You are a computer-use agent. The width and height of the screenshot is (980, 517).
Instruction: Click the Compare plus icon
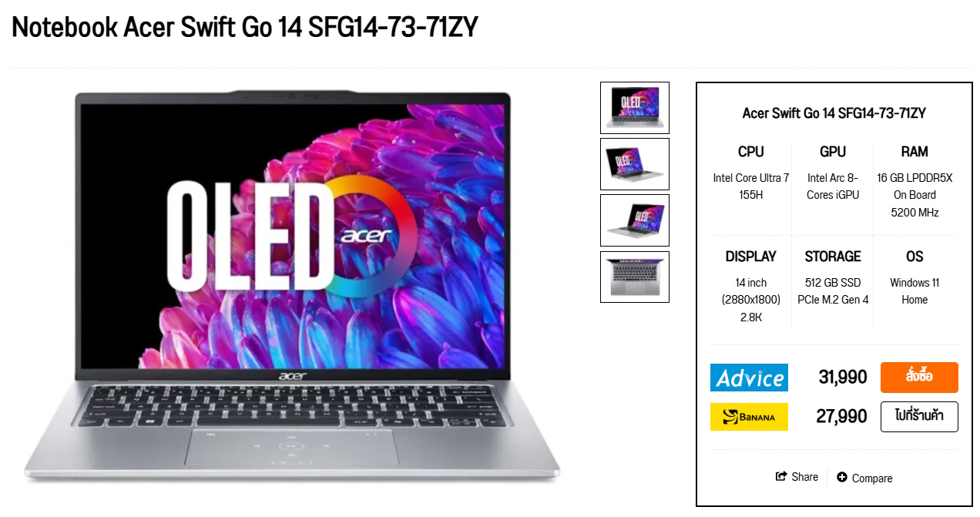click(x=842, y=478)
